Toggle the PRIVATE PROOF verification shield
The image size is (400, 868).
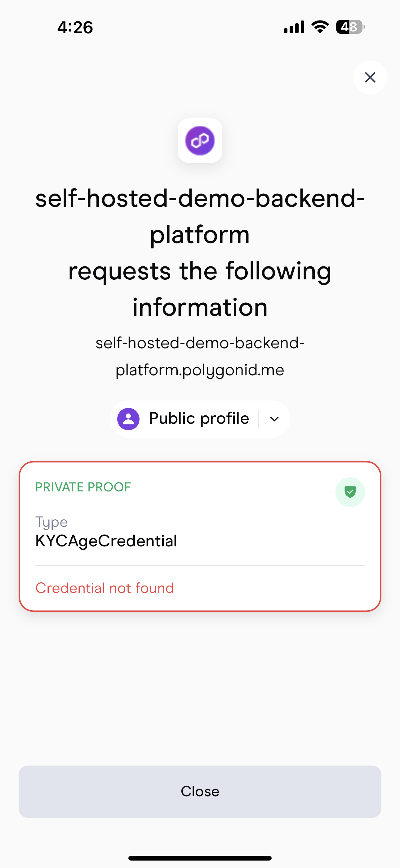[350, 492]
